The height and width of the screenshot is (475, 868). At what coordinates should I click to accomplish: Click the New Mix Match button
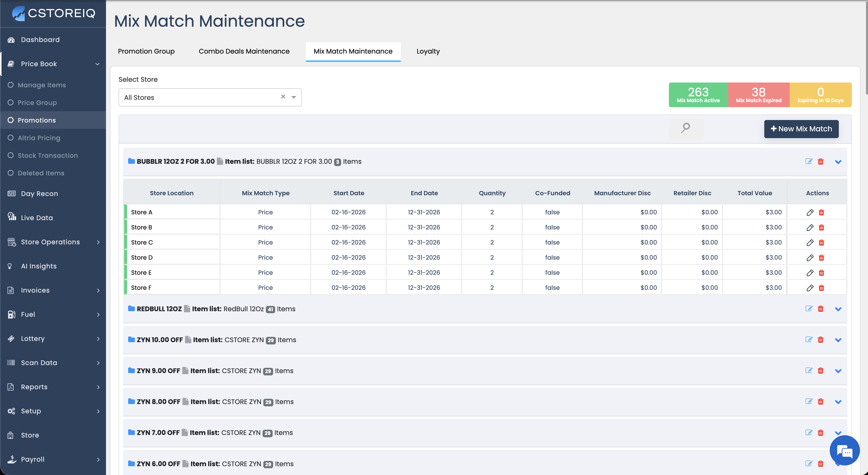coord(801,129)
